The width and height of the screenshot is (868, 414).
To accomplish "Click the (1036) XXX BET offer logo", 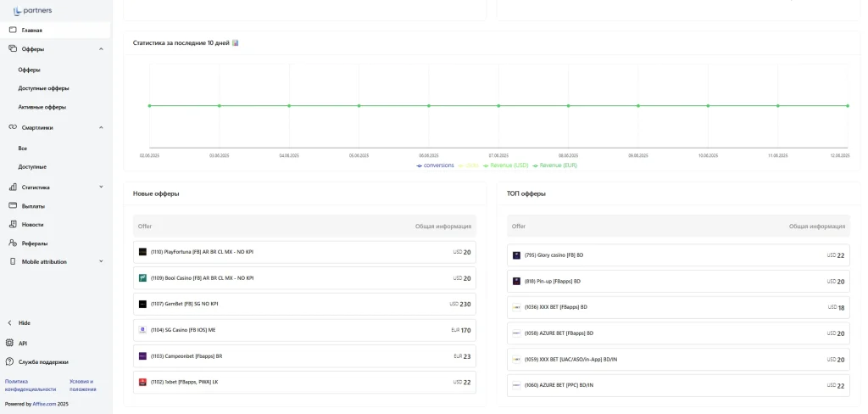I will click(x=516, y=307).
